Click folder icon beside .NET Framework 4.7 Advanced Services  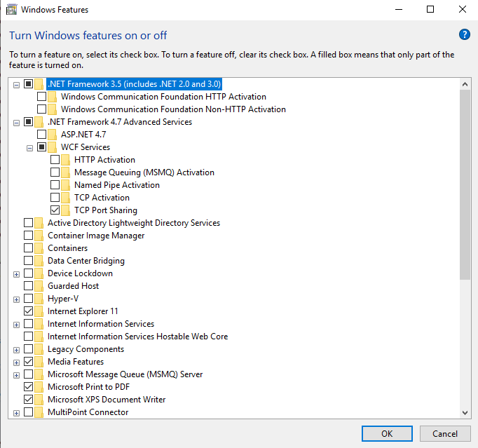pyautogui.click(x=39, y=122)
